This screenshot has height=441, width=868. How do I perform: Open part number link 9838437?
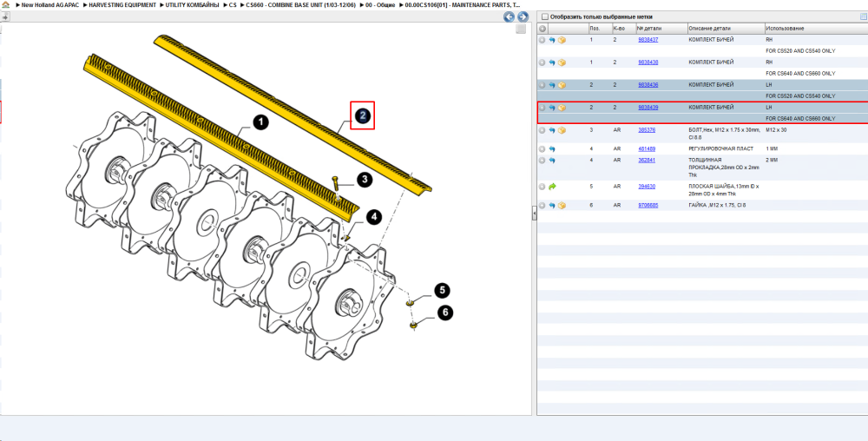648,40
